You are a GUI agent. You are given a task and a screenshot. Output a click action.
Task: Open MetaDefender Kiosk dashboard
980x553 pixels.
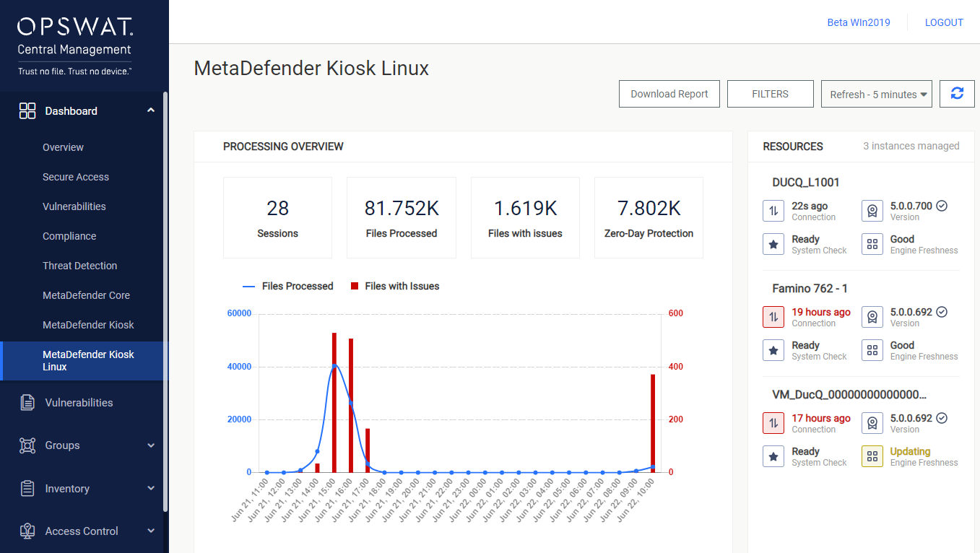click(88, 325)
